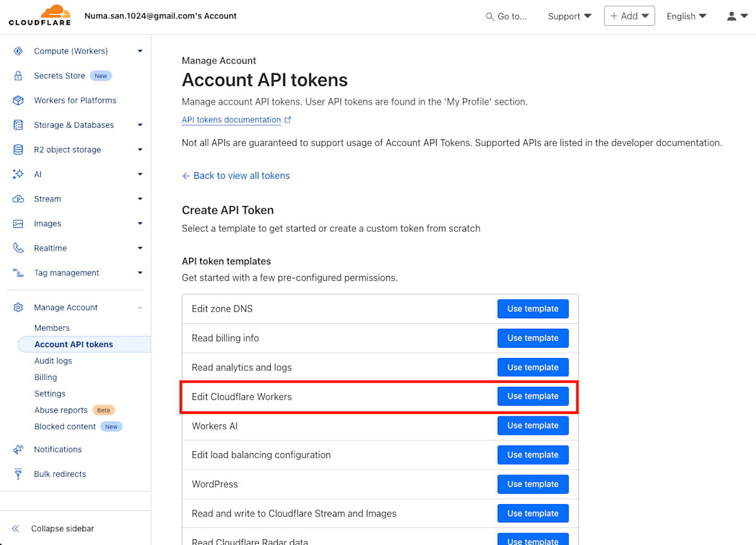Open the user profile avatar menu

(736, 16)
